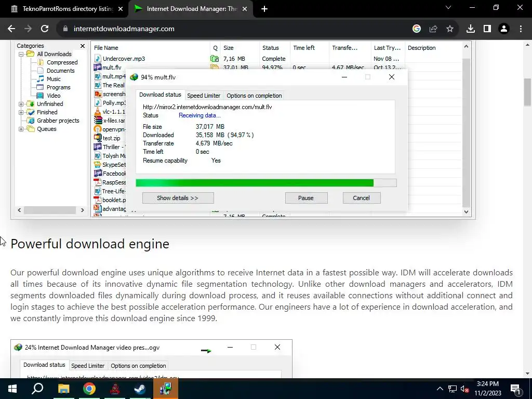Open a new browser tab

(264, 9)
